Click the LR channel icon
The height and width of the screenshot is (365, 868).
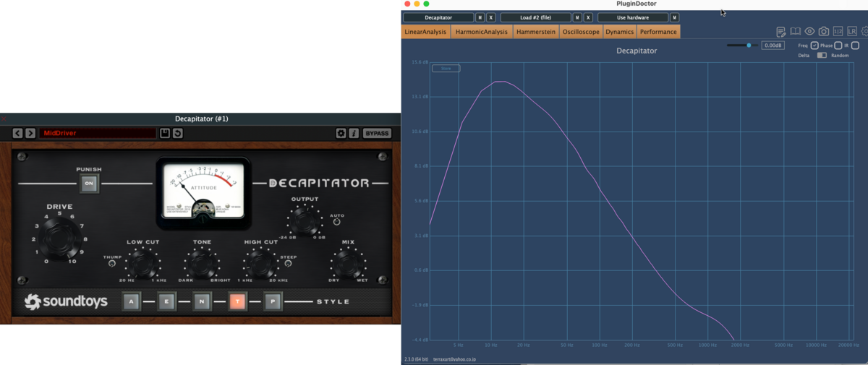852,32
